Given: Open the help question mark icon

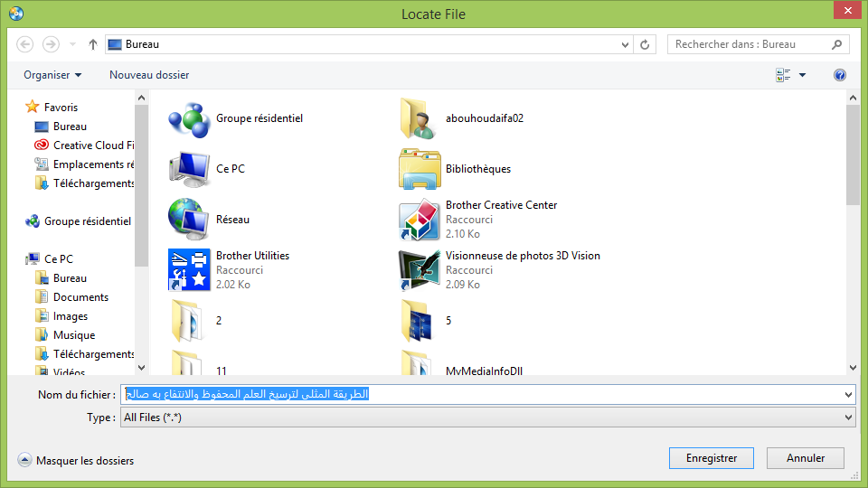Looking at the screenshot, I should pos(839,75).
